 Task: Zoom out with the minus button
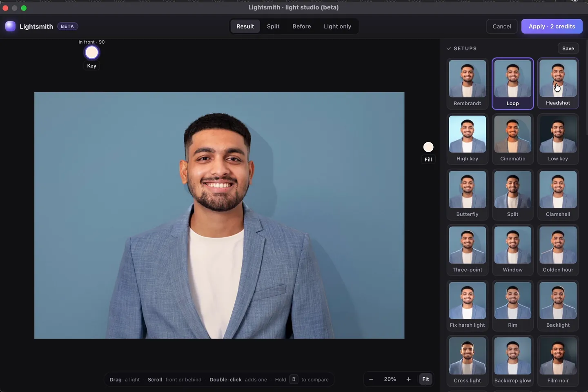(x=371, y=379)
